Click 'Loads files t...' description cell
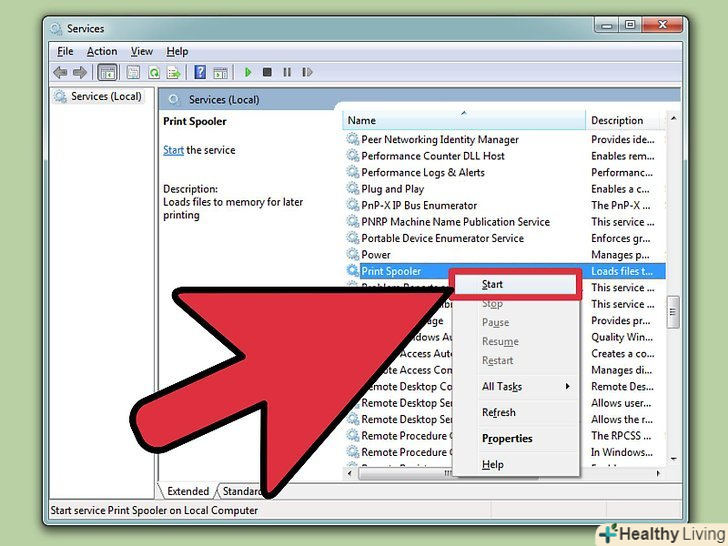Screen dimensions: 728x546 (622, 271)
